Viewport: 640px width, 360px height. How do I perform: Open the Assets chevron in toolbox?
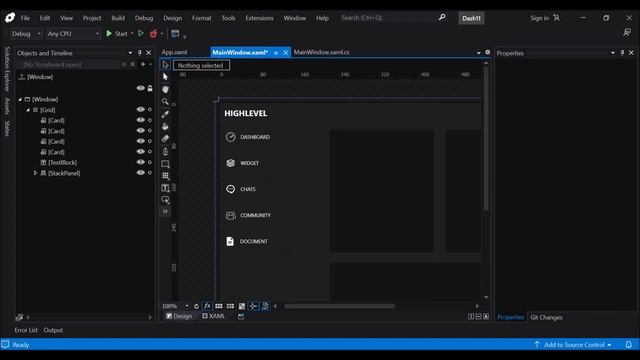(165, 211)
